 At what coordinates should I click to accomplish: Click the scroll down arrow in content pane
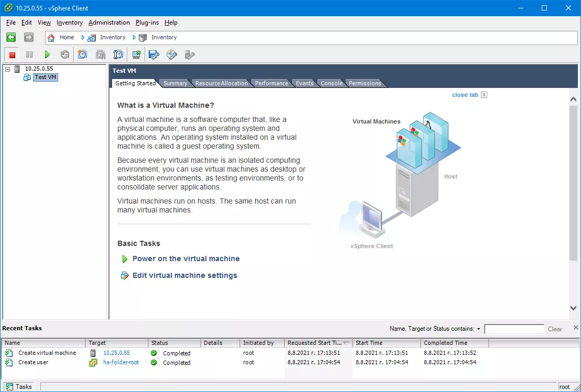click(x=573, y=308)
